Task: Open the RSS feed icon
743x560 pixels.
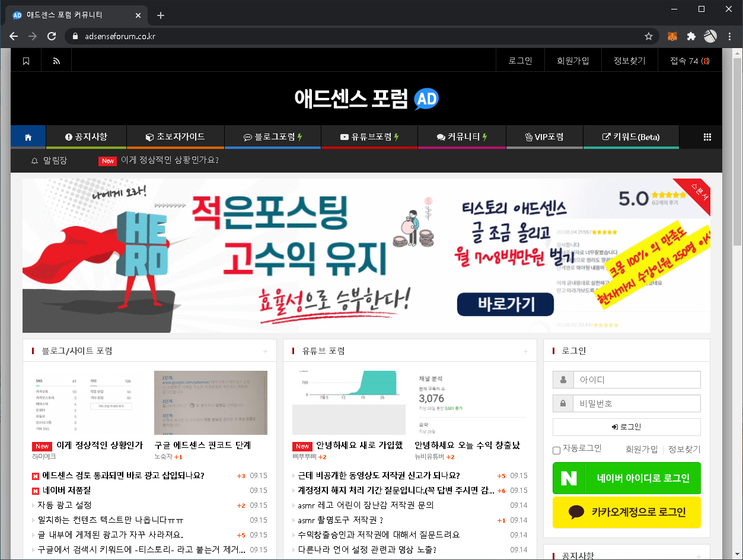Action: [56, 61]
